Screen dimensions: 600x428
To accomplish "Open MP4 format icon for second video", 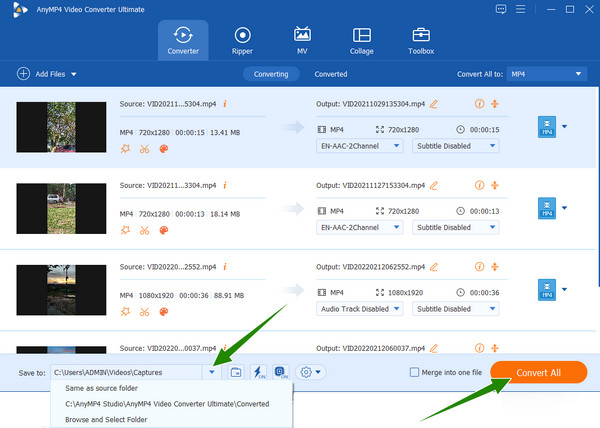I will tap(547, 208).
